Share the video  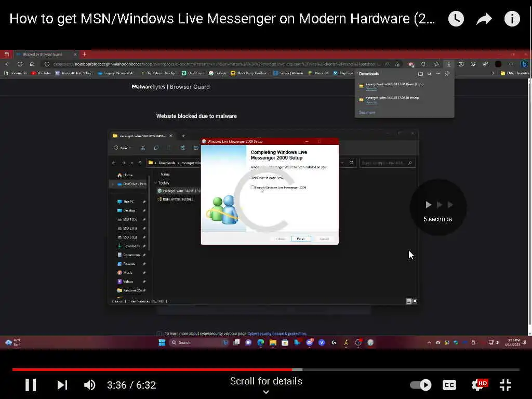click(x=484, y=19)
